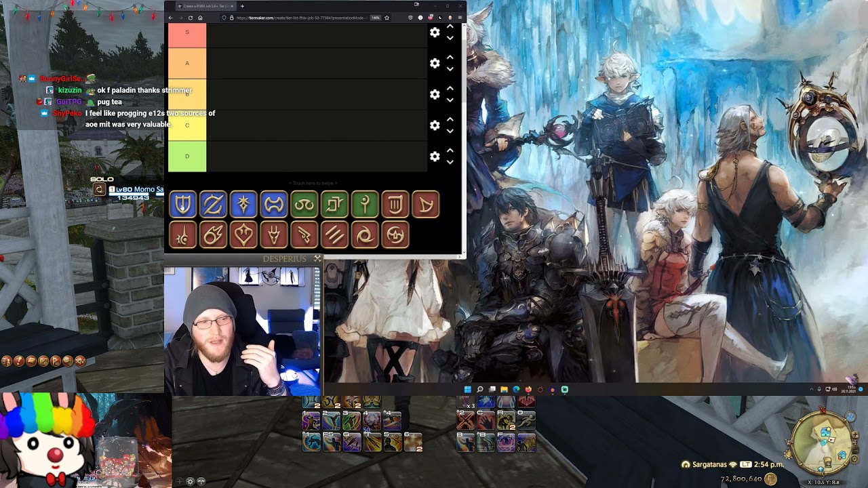Image resolution: width=868 pixels, height=488 pixels.
Task: Move the S tier row down
Action: click(450, 38)
